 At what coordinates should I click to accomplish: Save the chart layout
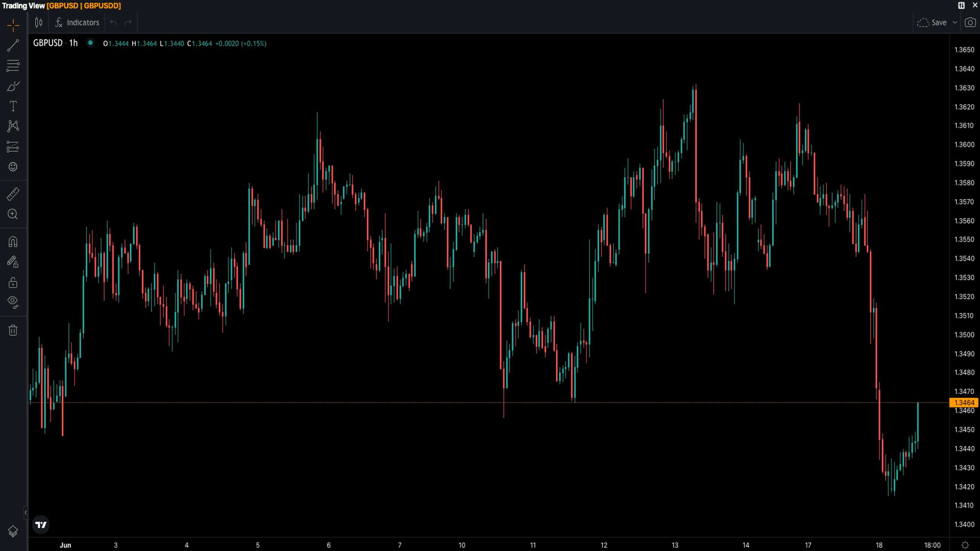pyautogui.click(x=932, y=23)
